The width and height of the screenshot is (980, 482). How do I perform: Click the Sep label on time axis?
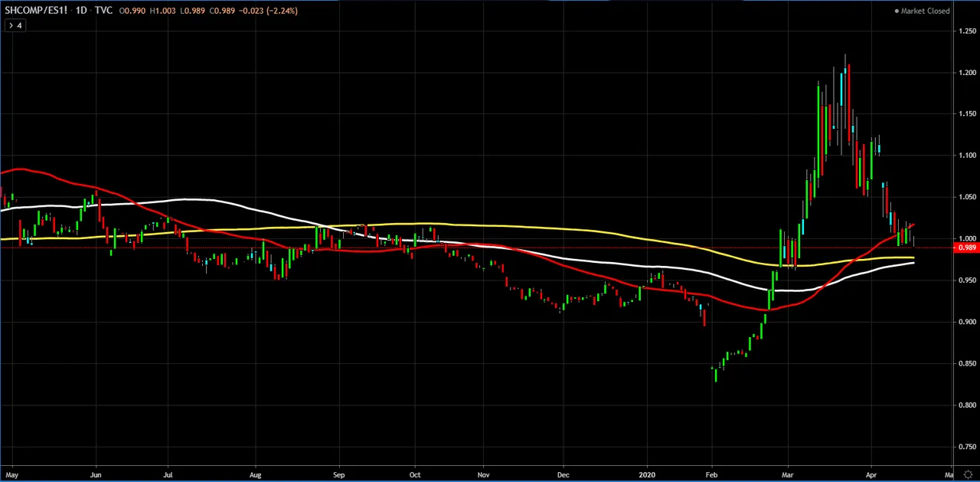point(340,475)
